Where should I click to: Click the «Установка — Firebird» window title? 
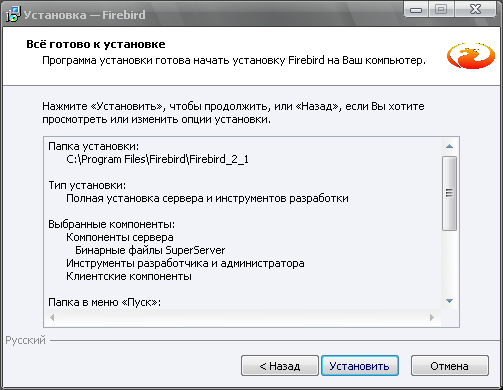click(85, 15)
